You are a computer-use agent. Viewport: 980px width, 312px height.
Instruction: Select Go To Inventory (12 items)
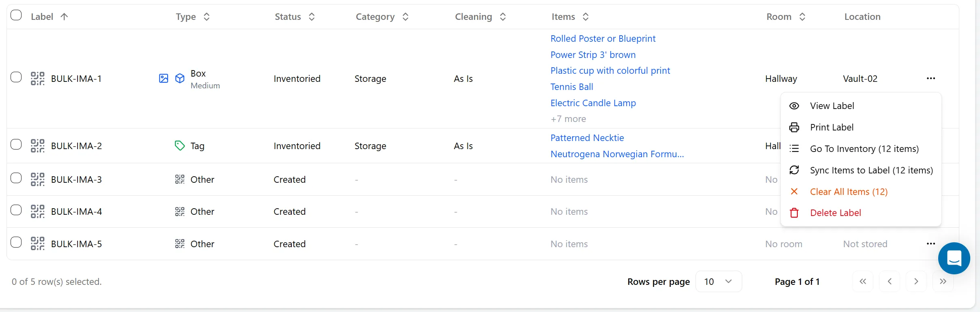click(861, 149)
